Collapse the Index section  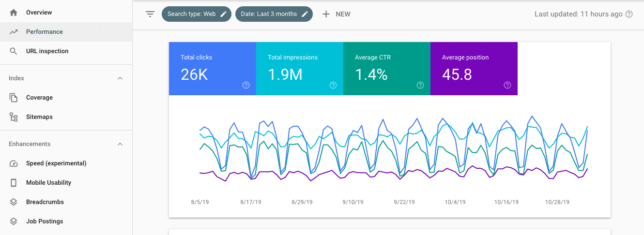[120, 78]
